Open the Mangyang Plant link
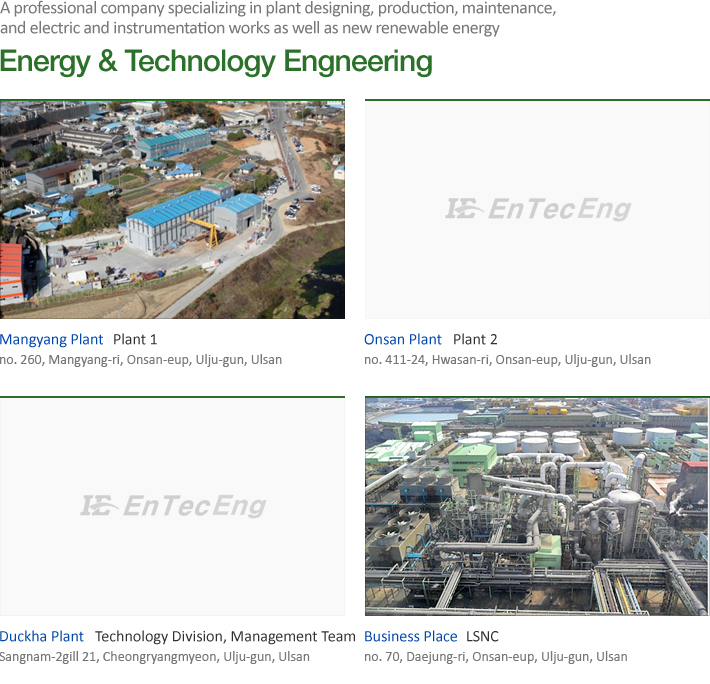This screenshot has height=684, width=710. (52, 340)
